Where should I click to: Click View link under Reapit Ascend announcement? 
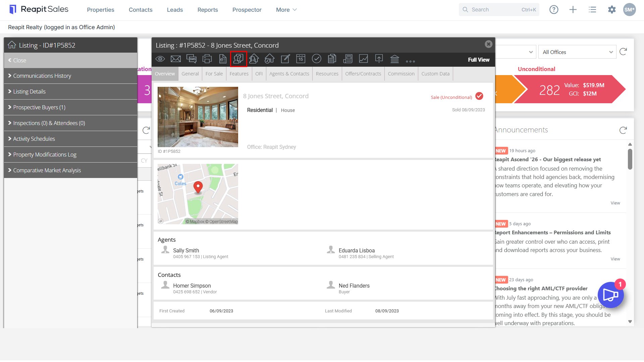615,203
